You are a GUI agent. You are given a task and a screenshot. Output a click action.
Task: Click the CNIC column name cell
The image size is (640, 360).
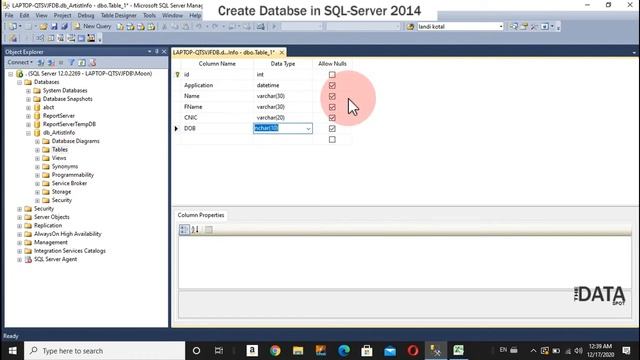[217, 118]
